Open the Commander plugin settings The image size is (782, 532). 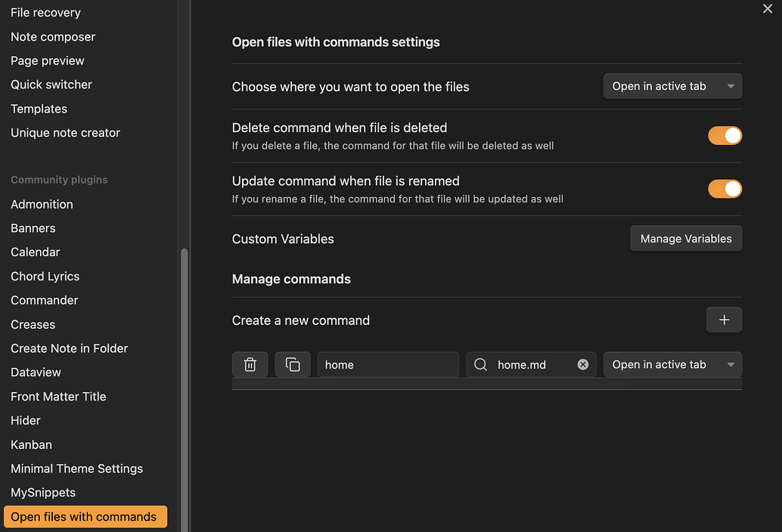click(x=44, y=300)
